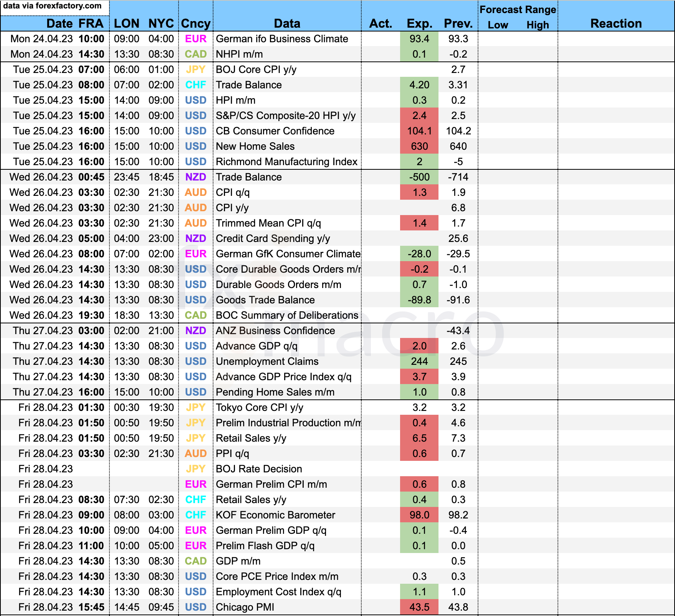Viewport: 675px width, 616px height.
Task: Select 'Core PCE Price Index m/m' cell
Action: pos(287,576)
